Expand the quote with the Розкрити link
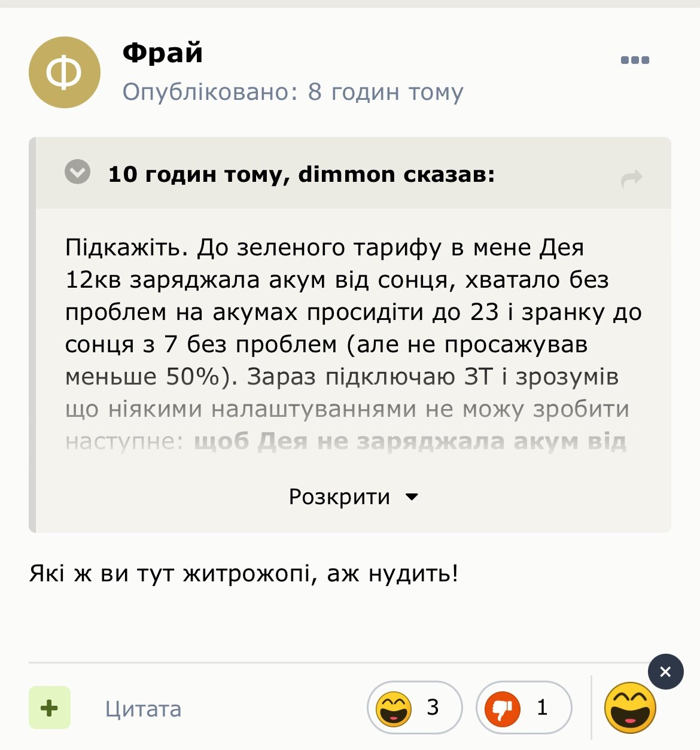The width and height of the screenshot is (700, 750). pyautogui.click(x=339, y=496)
